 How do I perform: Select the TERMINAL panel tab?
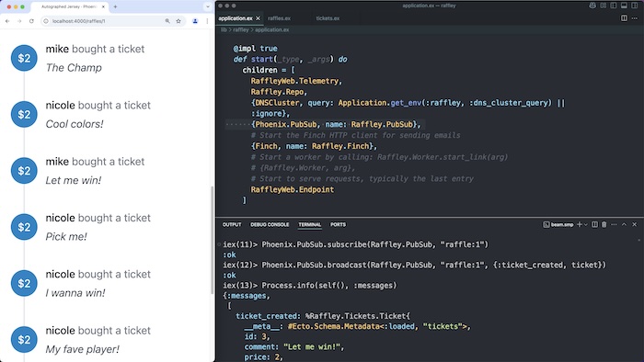coord(310,225)
